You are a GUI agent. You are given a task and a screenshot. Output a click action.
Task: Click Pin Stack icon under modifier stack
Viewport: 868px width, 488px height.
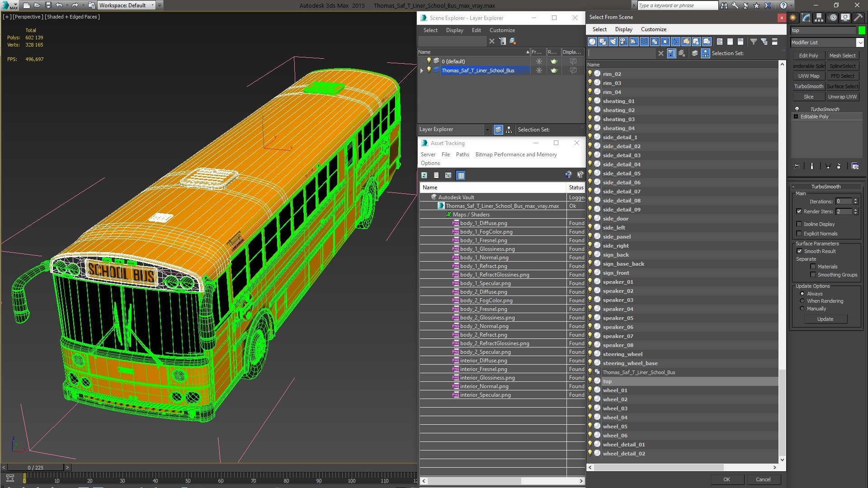coord(797,166)
